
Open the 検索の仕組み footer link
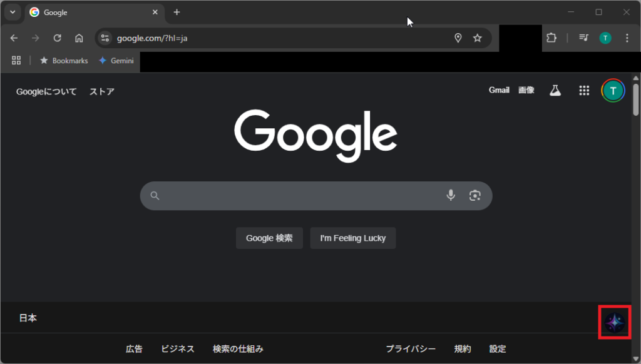238,349
